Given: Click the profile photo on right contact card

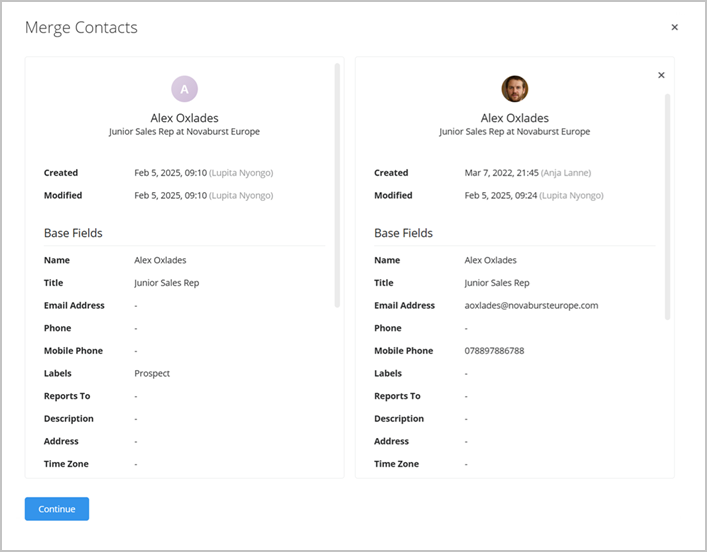Looking at the screenshot, I should pyautogui.click(x=514, y=89).
